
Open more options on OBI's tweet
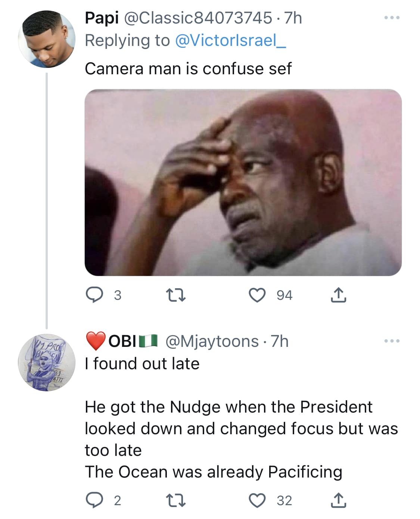[392, 341]
